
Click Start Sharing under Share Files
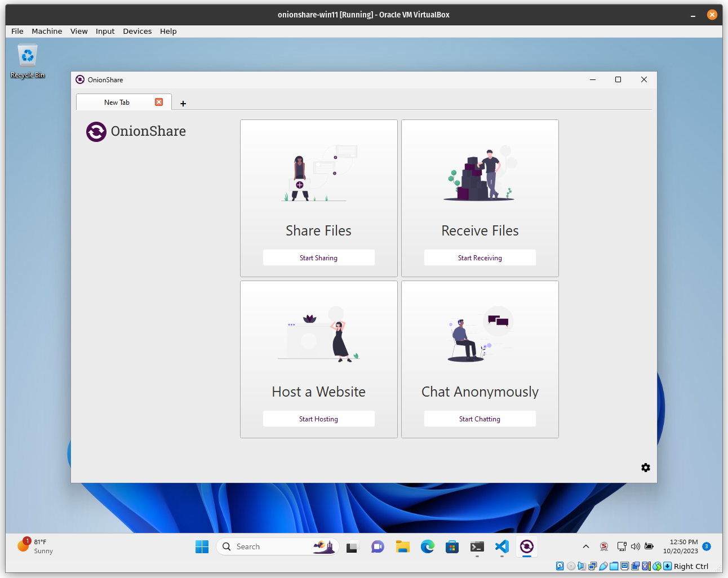pyautogui.click(x=318, y=257)
